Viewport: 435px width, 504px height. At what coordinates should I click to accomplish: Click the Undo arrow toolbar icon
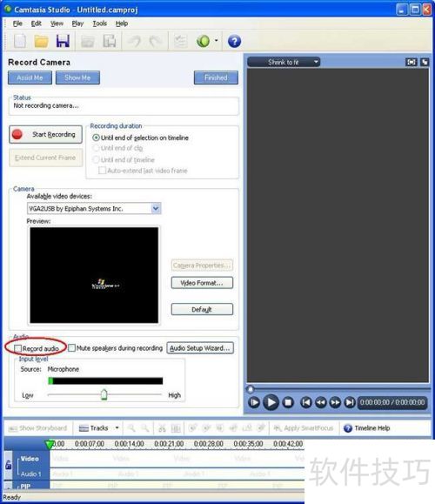pyautogui.click(x=135, y=41)
